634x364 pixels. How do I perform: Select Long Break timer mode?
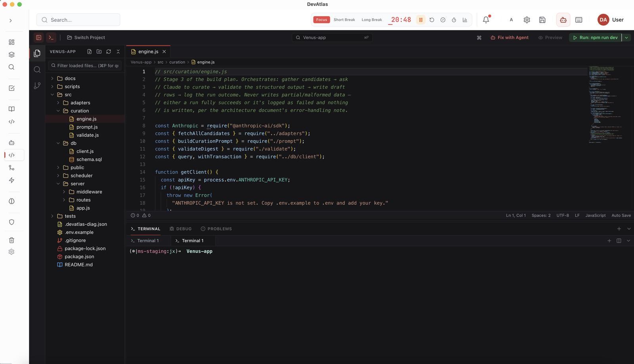[372, 20]
